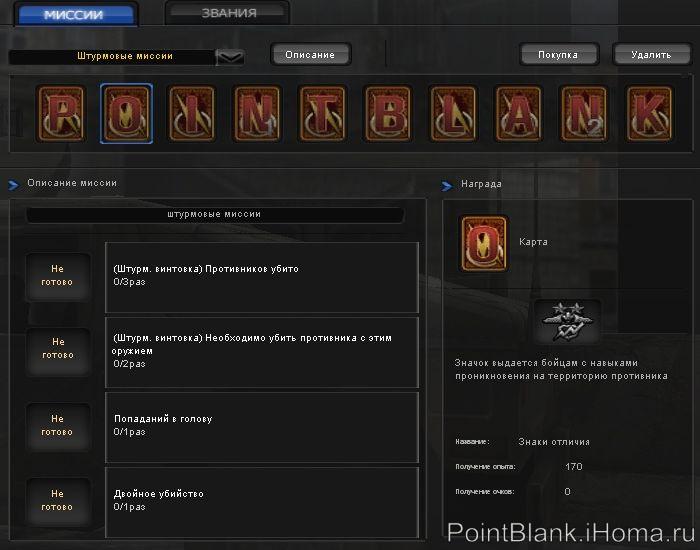Pick the K mission card
The height and width of the screenshot is (550, 700).
pyautogui.click(x=649, y=114)
